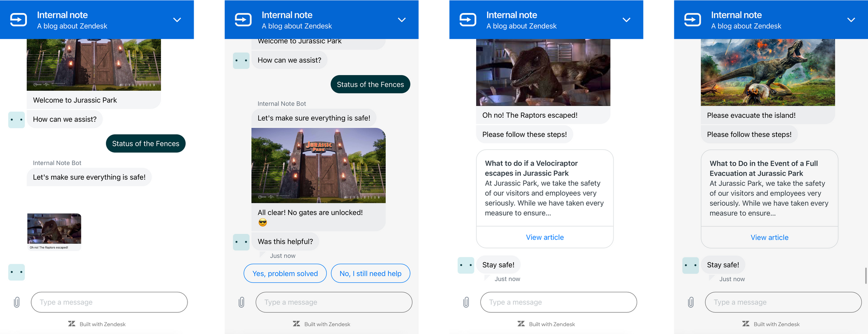This screenshot has height=334, width=868.
Task: Collapse the fourth chat widget with the header chevron
Action: coord(851,20)
